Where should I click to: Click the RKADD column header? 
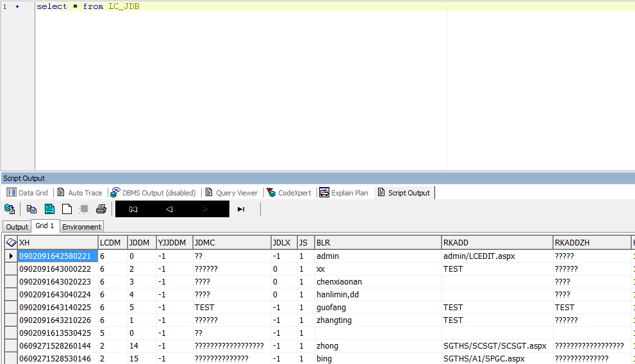497,243
